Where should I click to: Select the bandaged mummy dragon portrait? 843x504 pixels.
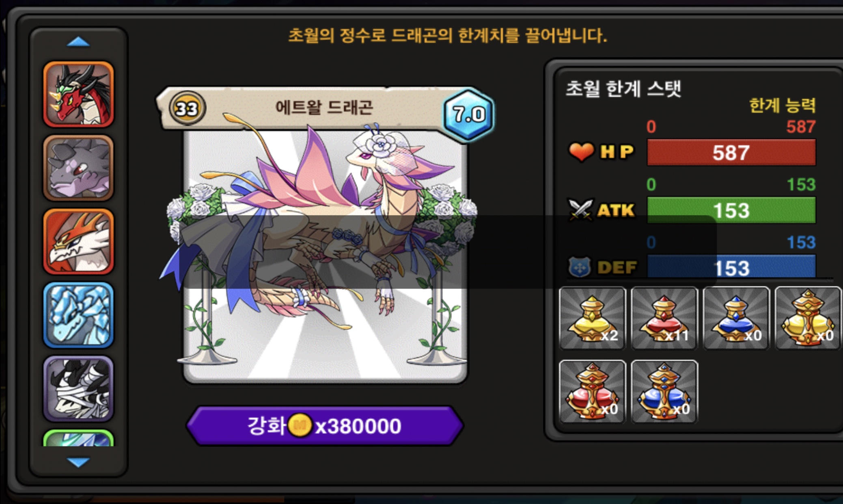tap(78, 389)
